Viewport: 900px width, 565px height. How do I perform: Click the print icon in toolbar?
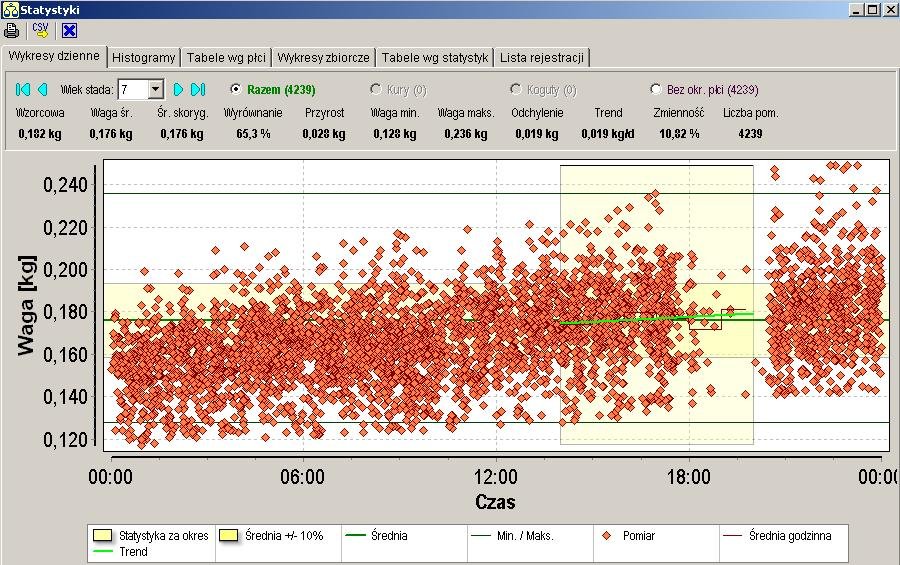(12, 29)
